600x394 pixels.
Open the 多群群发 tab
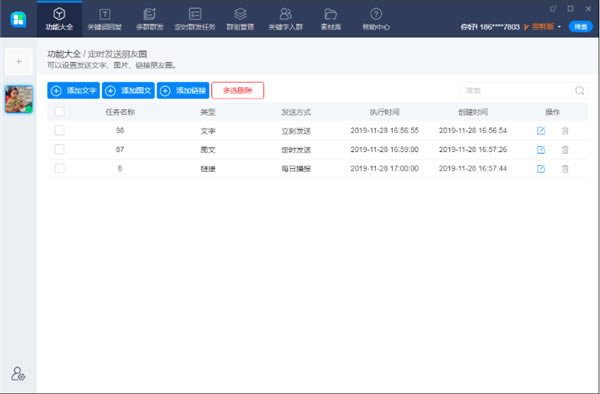coord(150,19)
